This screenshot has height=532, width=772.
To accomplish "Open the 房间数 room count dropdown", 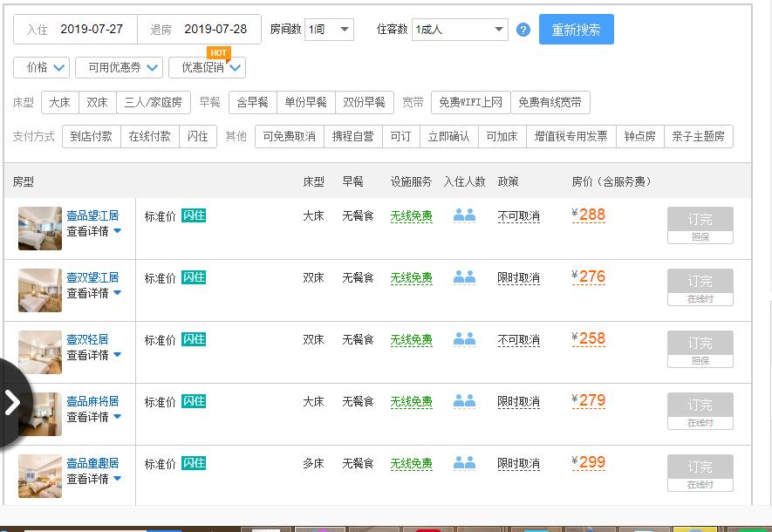I will tap(329, 29).
